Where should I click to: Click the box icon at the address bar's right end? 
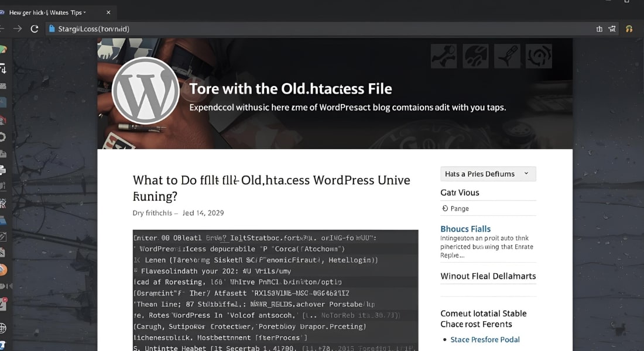coord(600,29)
